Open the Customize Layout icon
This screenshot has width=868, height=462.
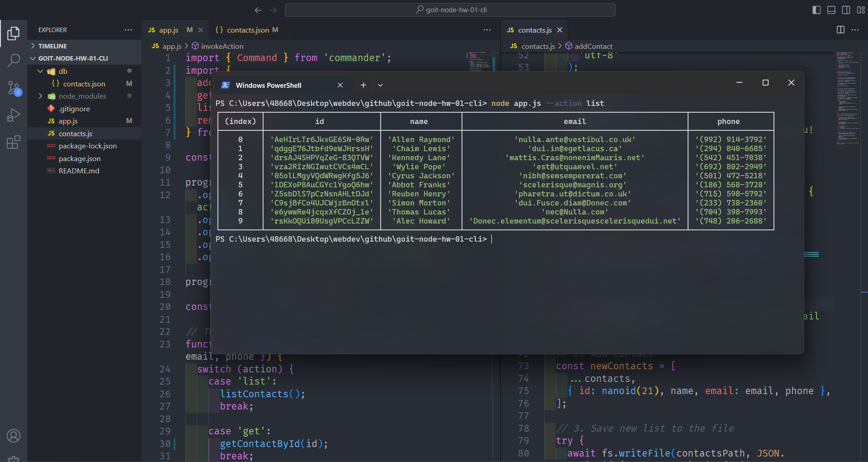pyautogui.click(x=861, y=10)
